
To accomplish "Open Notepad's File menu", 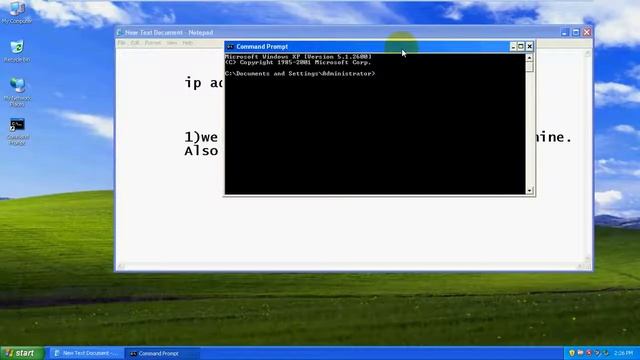I will click(x=122, y=43).
